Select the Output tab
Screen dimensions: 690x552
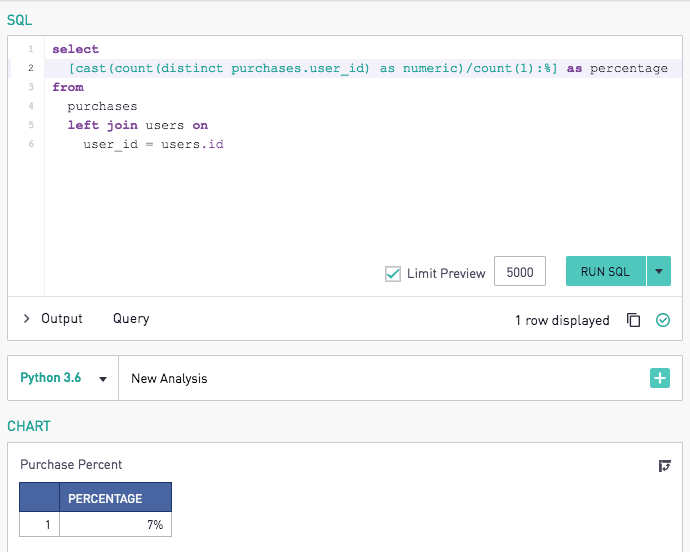pyautogui.click(x=62, y=318)
